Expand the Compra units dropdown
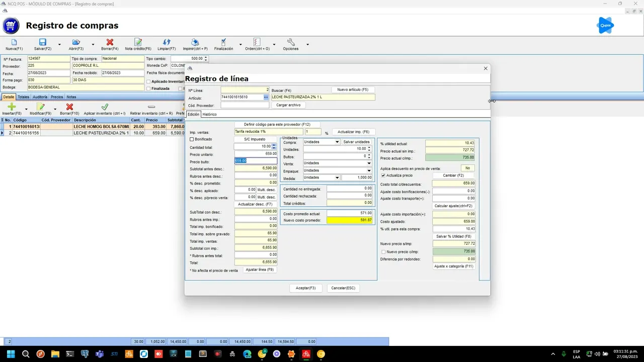The width and height of the screenshot is (644, 362). [337, 142]
